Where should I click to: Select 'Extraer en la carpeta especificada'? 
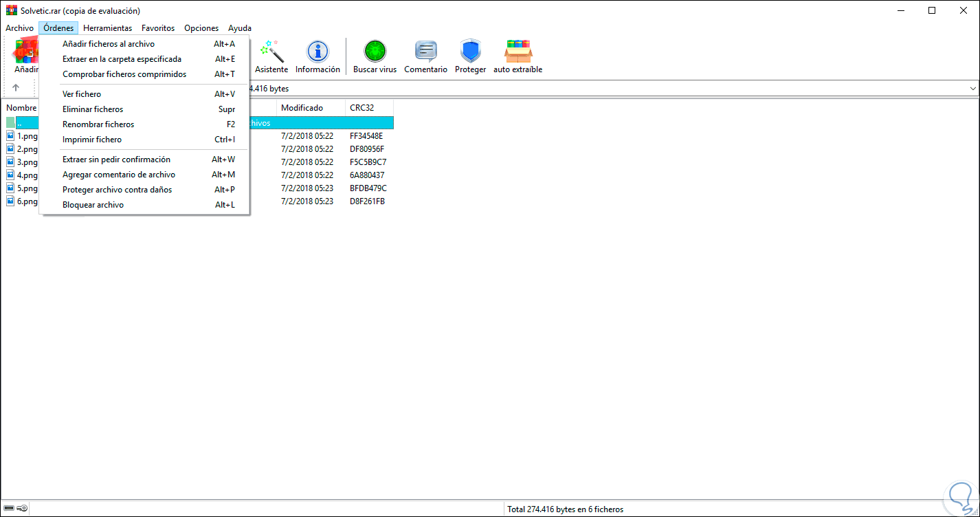point(144,59)
